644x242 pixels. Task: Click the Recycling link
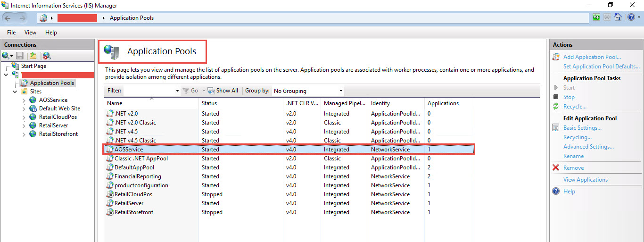(578, 137)
